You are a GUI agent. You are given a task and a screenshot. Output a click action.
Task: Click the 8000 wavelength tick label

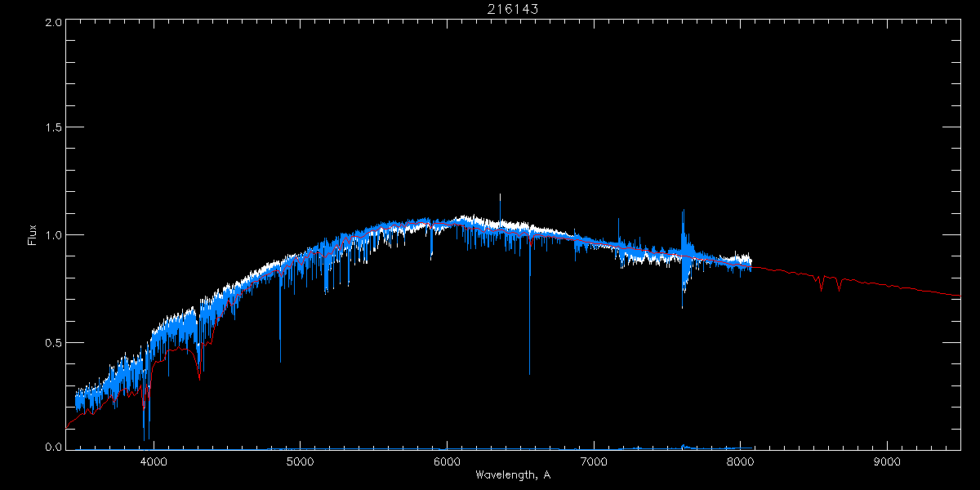click(741, 461)
